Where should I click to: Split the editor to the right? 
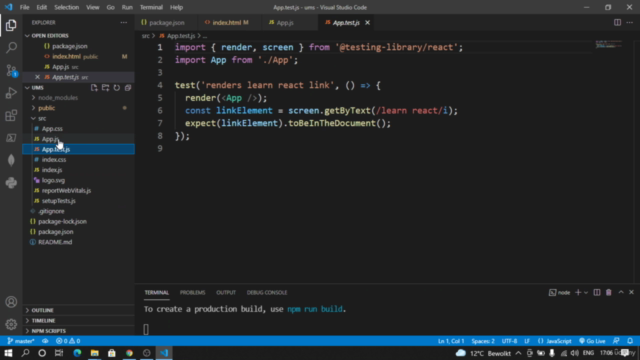click(618, 23)
